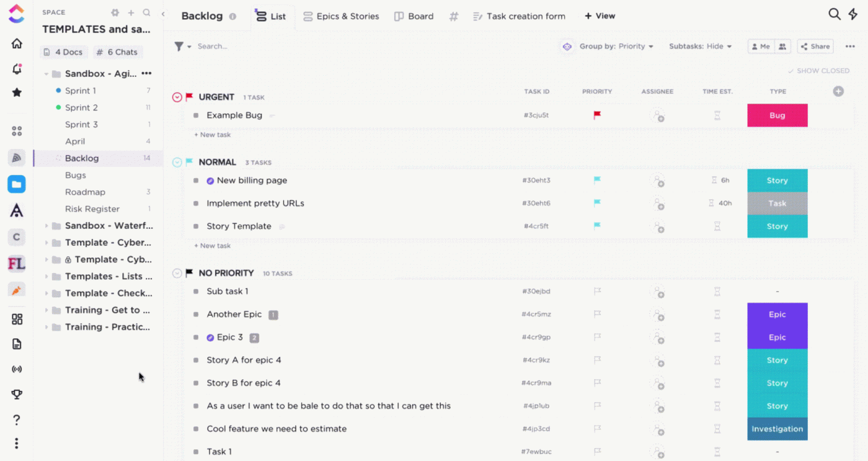Screen dimensions: 868x461
Task: Add a new View
Action: (x=600, y=17)
